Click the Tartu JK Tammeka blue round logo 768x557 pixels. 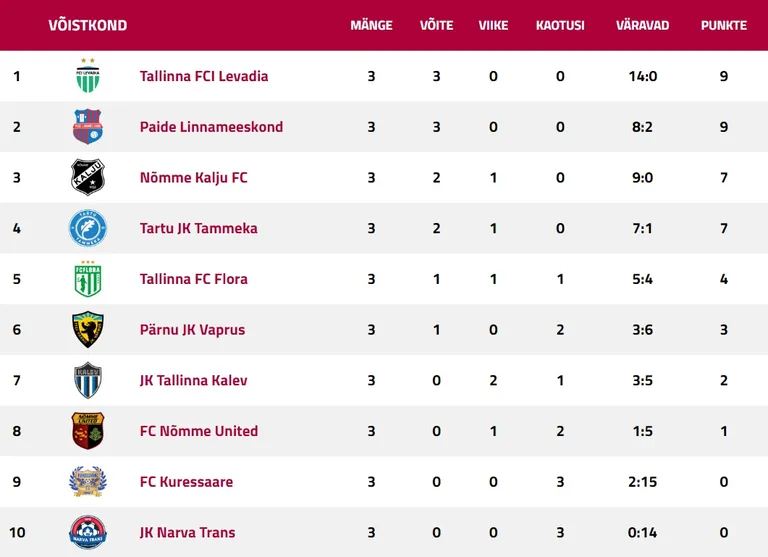coord(88,228)
